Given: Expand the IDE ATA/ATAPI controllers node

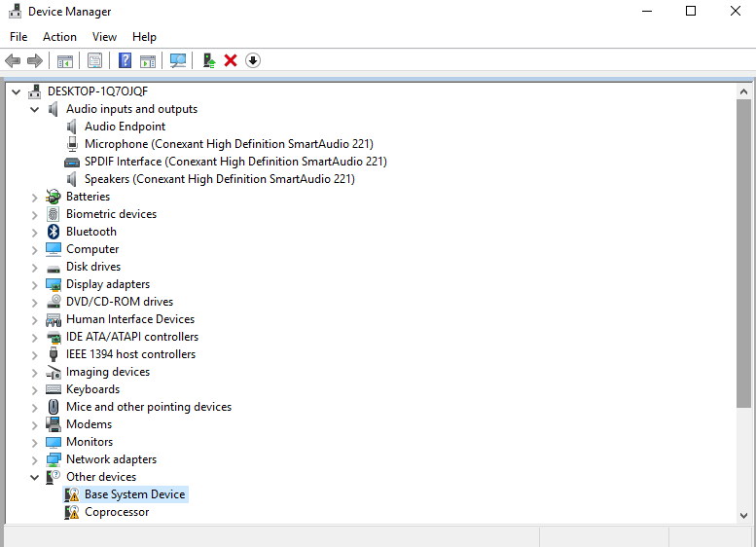Looking at the screenshot, I should tap(35, 338).
